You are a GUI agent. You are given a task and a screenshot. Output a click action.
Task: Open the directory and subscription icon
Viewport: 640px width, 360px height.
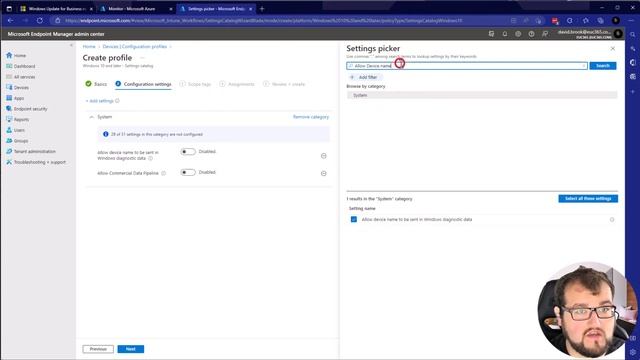click(491, 34)
